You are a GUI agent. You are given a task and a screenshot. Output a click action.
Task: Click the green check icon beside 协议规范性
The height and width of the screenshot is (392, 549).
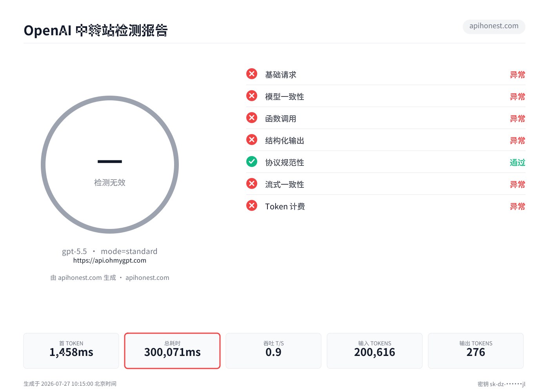252,162
